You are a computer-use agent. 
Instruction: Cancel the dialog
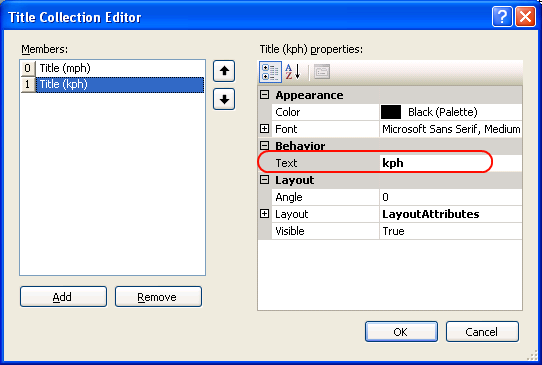point(482,332)
